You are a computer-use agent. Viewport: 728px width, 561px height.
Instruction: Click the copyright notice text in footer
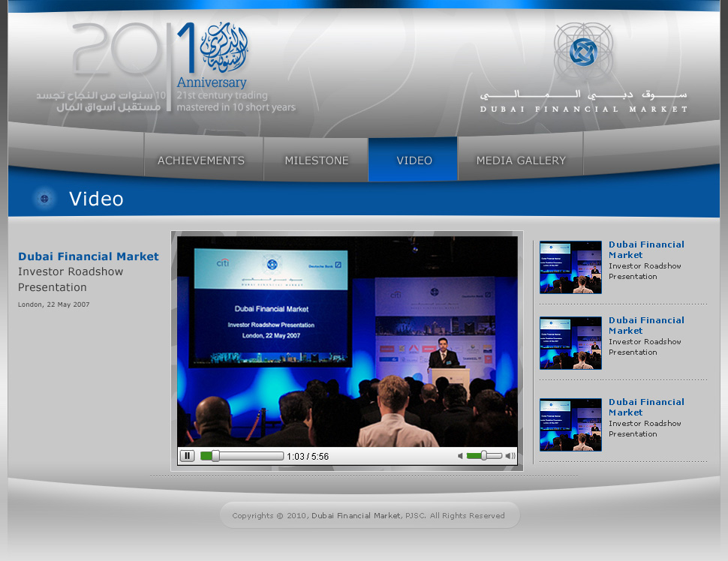tap(369, 515)
